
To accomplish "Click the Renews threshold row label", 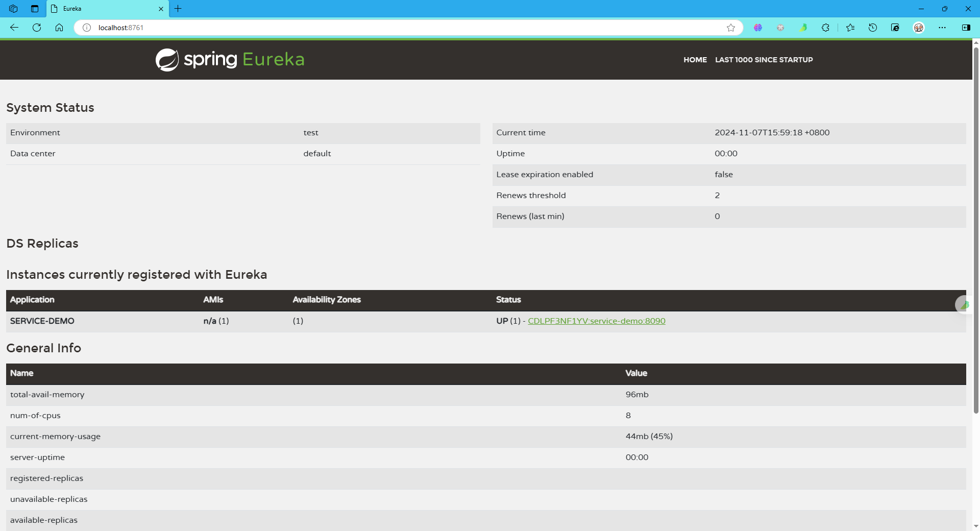I will [x=531, y=195].
